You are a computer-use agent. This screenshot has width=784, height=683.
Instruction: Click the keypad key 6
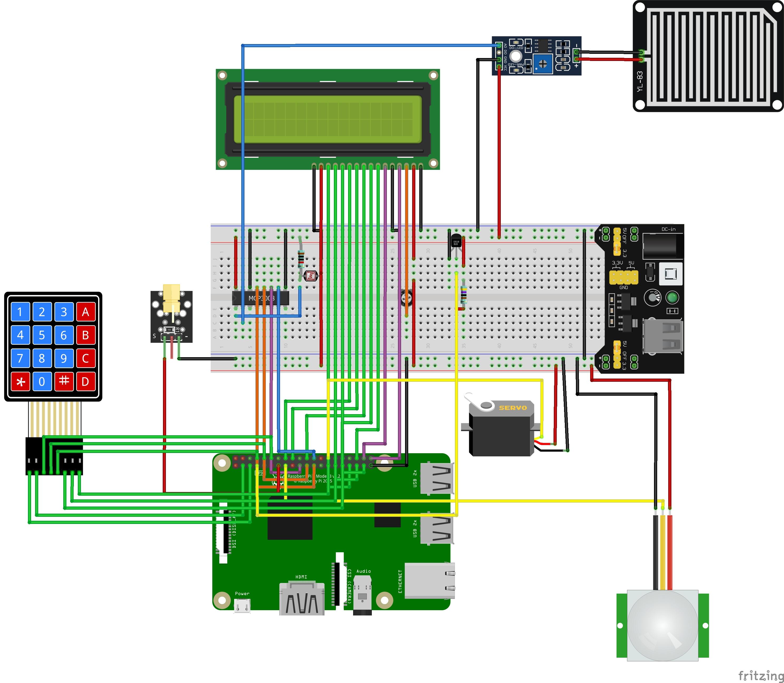[x=64, y=335]
